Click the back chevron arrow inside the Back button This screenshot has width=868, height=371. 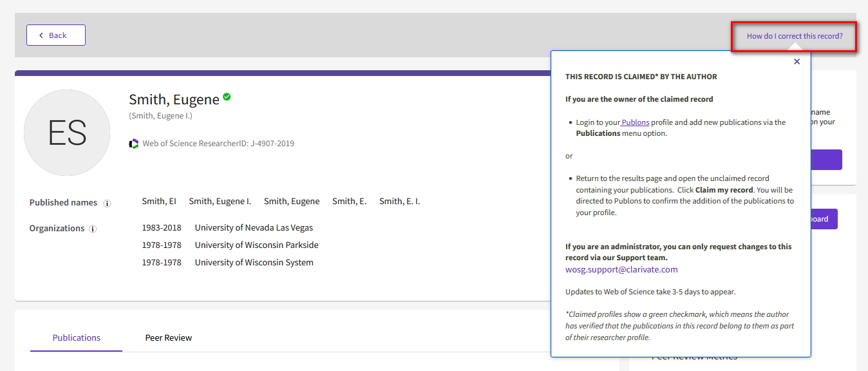[x=41, y=35]
